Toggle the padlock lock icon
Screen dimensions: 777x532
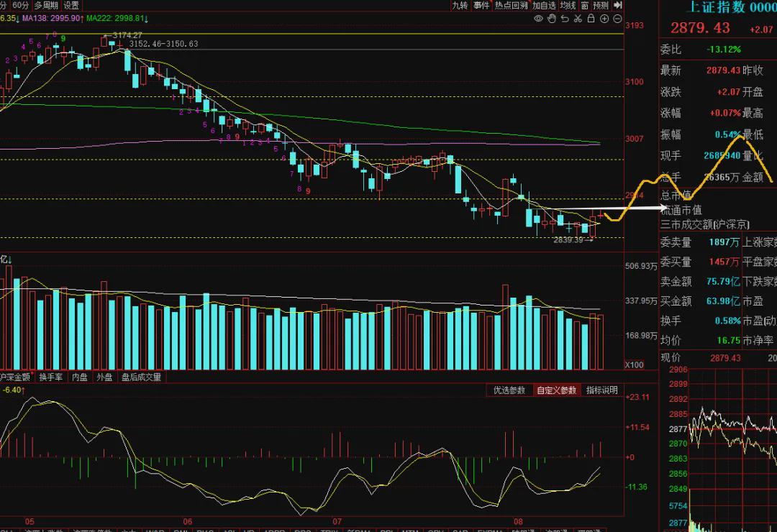tap(591, 18)
